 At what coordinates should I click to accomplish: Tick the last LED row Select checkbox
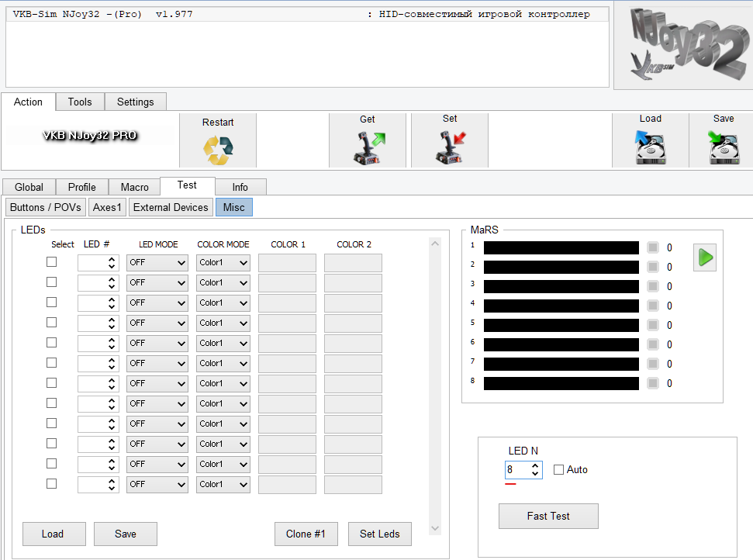[x=51, y=484]
